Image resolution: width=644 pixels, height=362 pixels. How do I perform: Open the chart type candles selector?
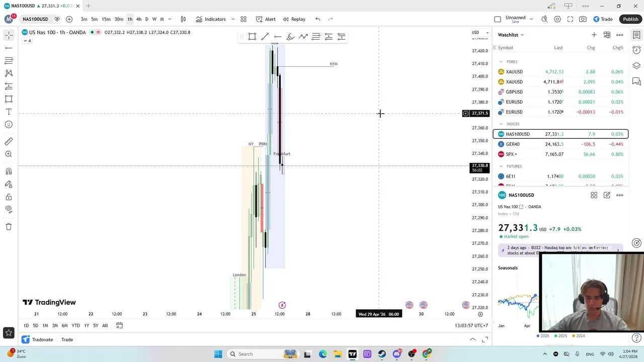[183, 19]
